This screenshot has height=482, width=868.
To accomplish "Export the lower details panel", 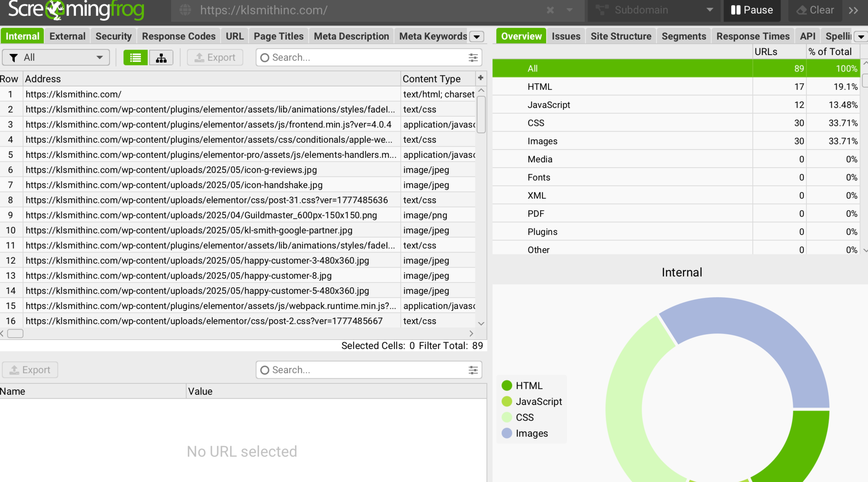I will [x=30, y=370].
